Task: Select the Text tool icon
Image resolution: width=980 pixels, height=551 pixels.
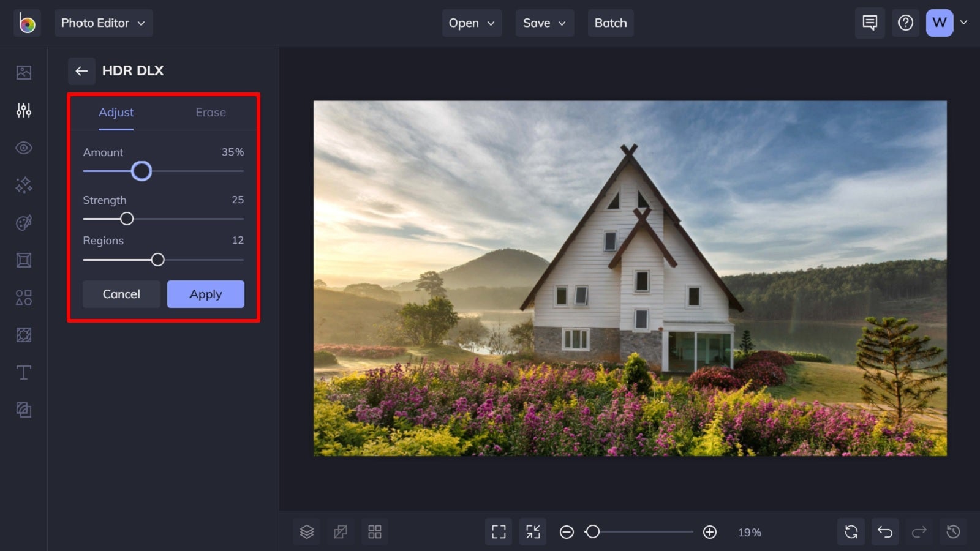Action: coord(24,372)
